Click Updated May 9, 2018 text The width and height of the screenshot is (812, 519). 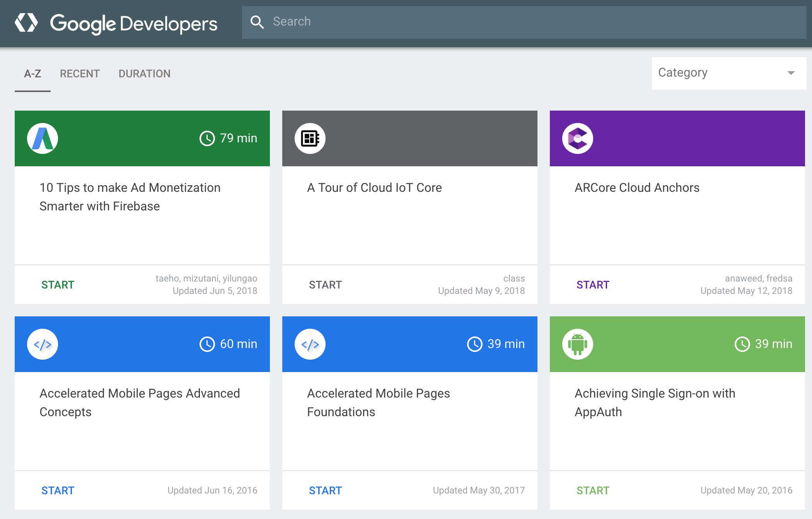pos(481,291)
